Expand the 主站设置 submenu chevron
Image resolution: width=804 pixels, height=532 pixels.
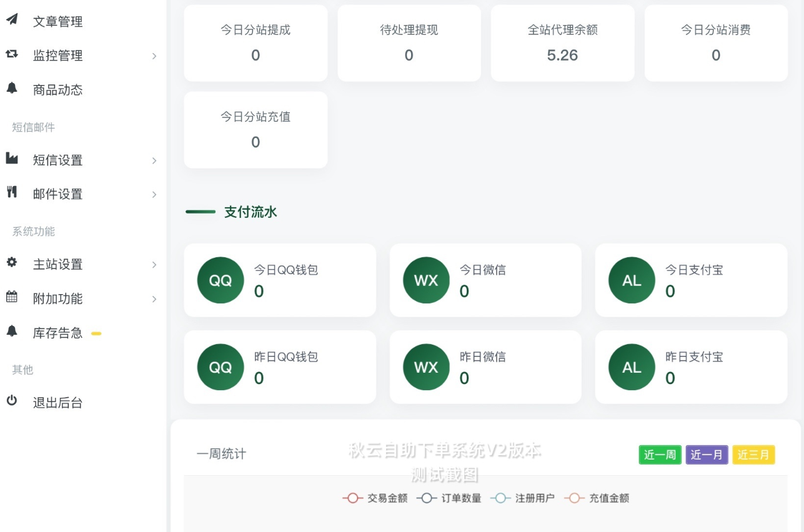point(154,264)
